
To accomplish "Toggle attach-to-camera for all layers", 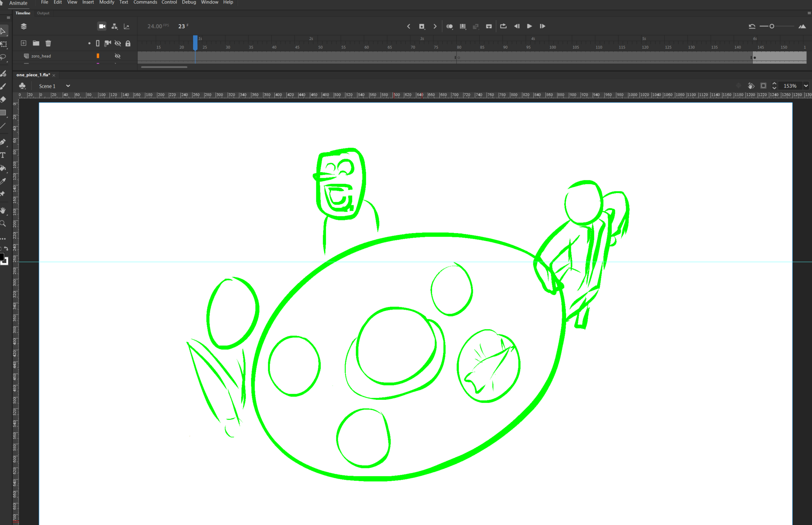I will pos(108,43).
